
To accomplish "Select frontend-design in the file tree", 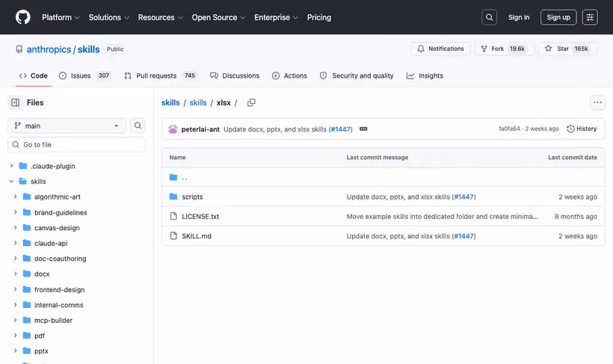I will tap(59, 289).
